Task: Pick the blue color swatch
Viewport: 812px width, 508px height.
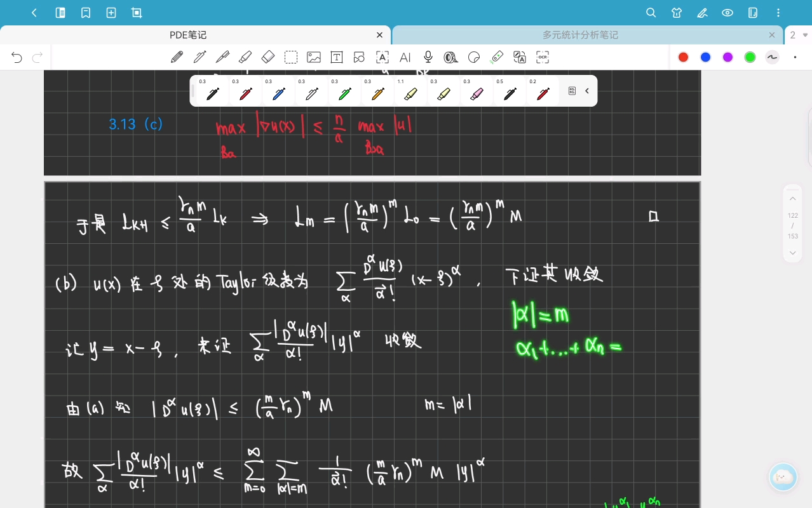Action: point(705,57)
